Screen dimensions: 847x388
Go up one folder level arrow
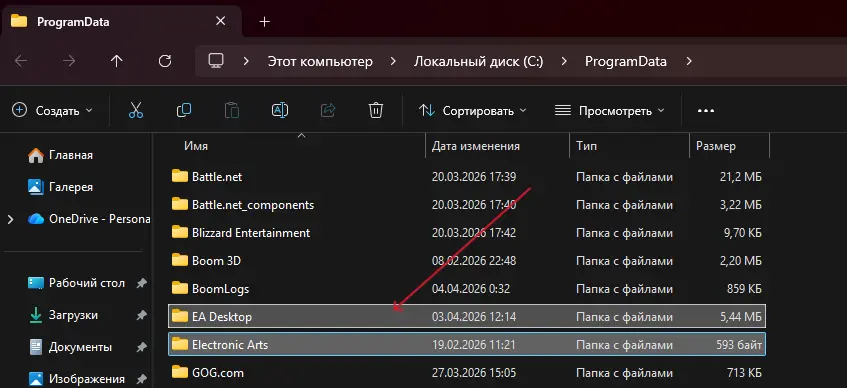[x=117, y=61]
